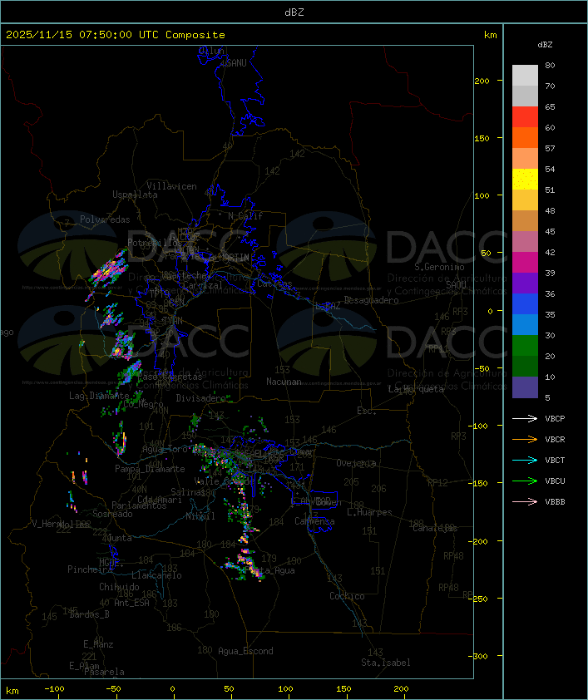Screen dimensions: 588x700
Task: Click the Nihuil map label
Action: click(200, 516)
